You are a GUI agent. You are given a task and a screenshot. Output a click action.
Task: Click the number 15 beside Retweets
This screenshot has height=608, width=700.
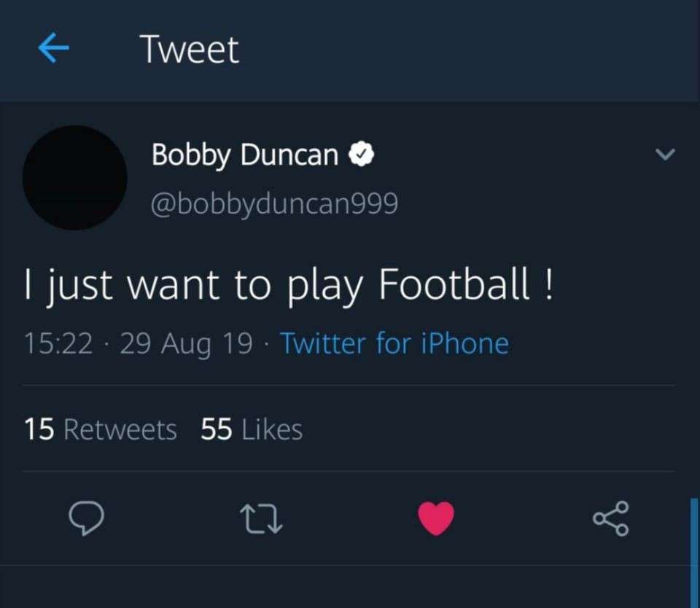39,429
